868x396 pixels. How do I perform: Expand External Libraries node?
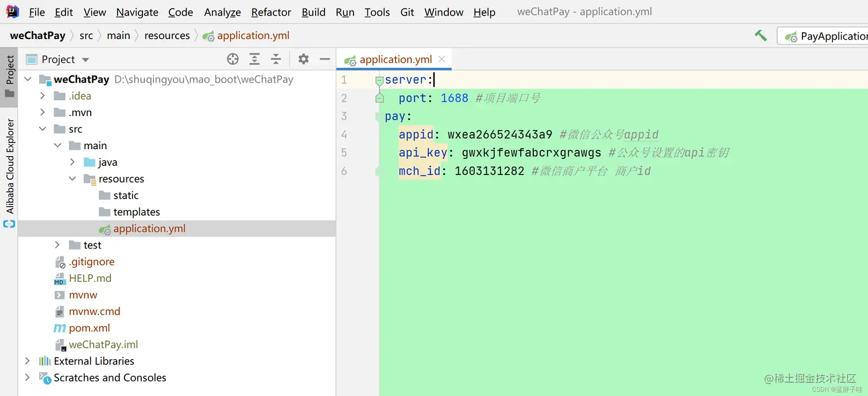click(28, 361)
